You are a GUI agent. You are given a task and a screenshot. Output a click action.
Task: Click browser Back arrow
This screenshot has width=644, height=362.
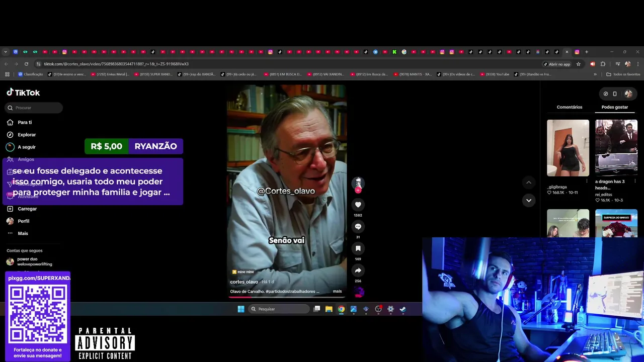pyautogui.click(x=6, y=64)
